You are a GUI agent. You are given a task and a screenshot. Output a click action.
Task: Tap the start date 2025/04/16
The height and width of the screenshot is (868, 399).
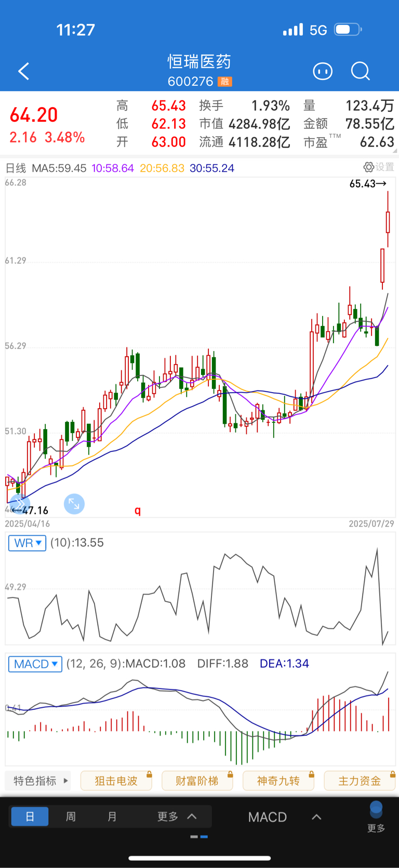[x=28, y=524]
